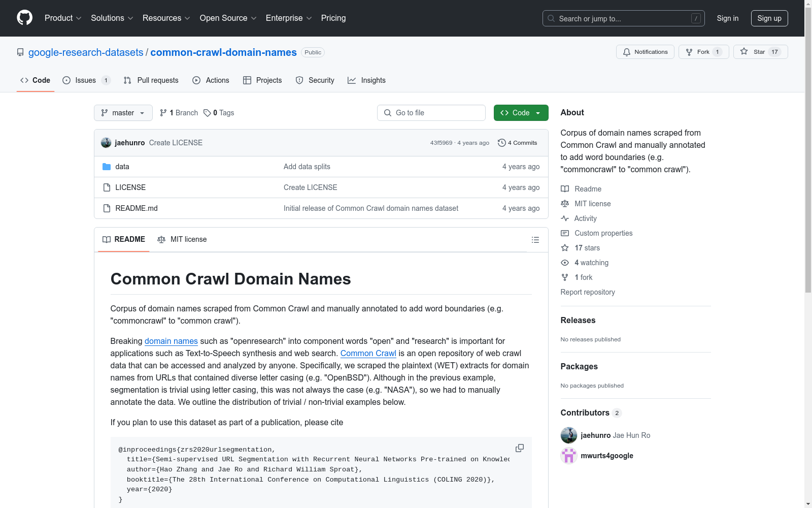Open the LICENSE file name link
The width and height of the screenshot is (812, 508).
click(x=130, y=187)
